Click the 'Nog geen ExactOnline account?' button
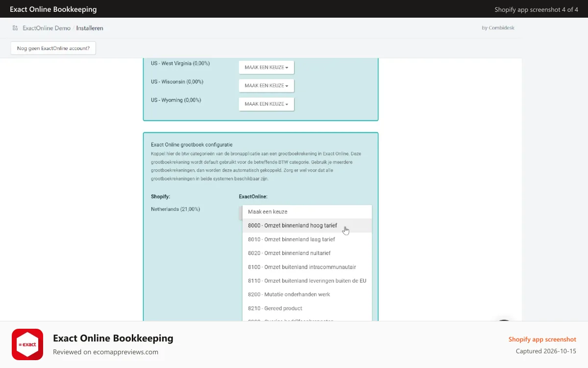Screen dimensions: 588x368 (x=53, y=48)
